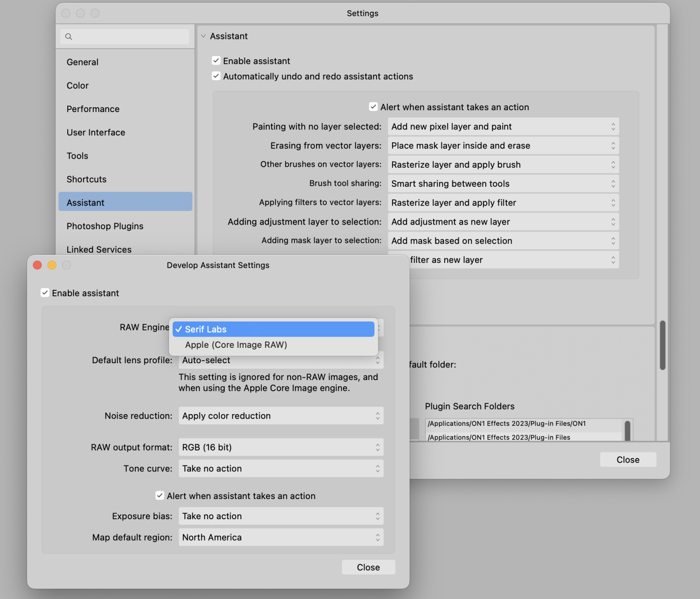
Task: Select Photoshop Plugins in the sidebar
Action: click(x=105, y=226)
